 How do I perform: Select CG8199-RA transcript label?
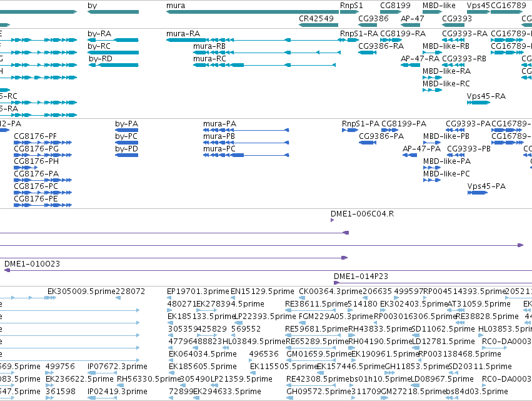pyautogui.click(x=403, y=34)
